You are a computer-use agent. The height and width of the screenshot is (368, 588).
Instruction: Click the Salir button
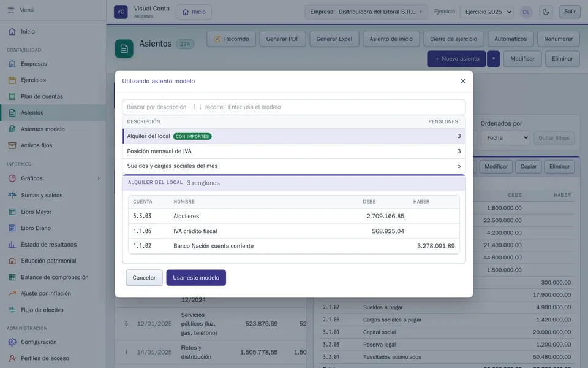pos(570,12)
